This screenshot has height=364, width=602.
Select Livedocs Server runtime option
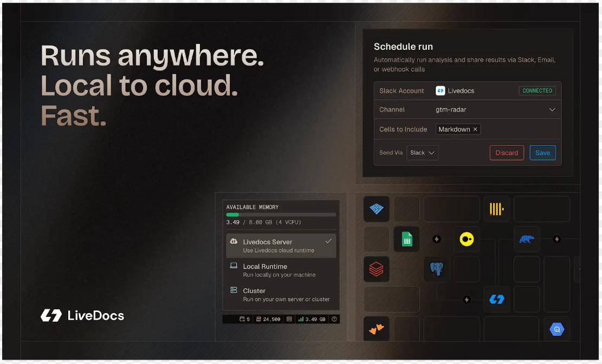coord(281,246)
